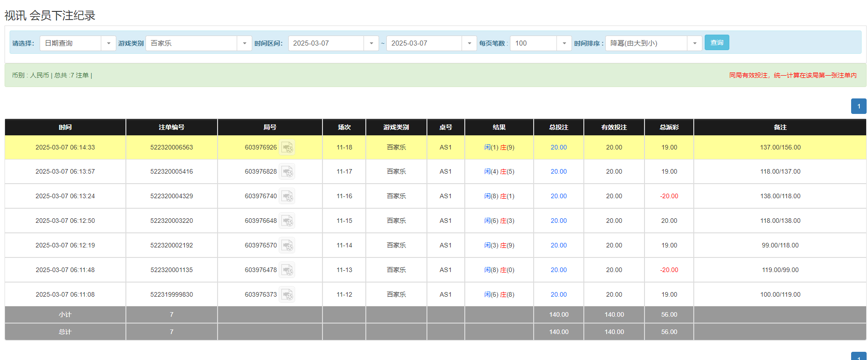Open the end date dropdown arrow
This screenshot has height=360, width=868.
click(469, 43)
